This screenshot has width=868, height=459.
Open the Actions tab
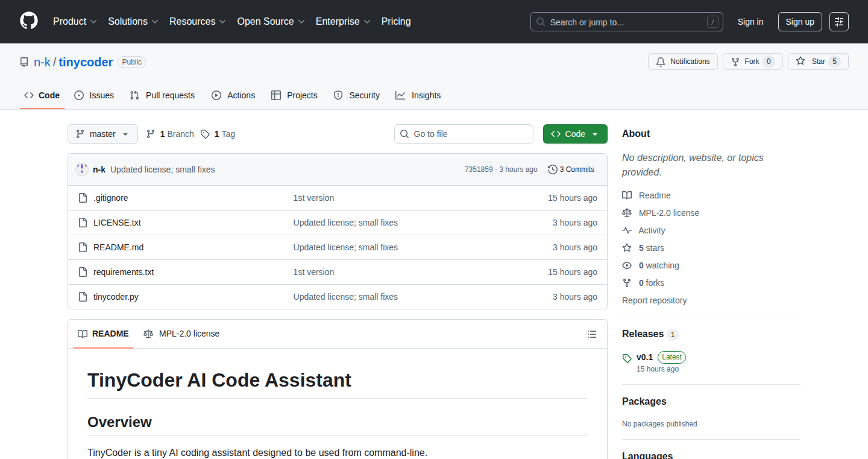[x=233, y=95]
